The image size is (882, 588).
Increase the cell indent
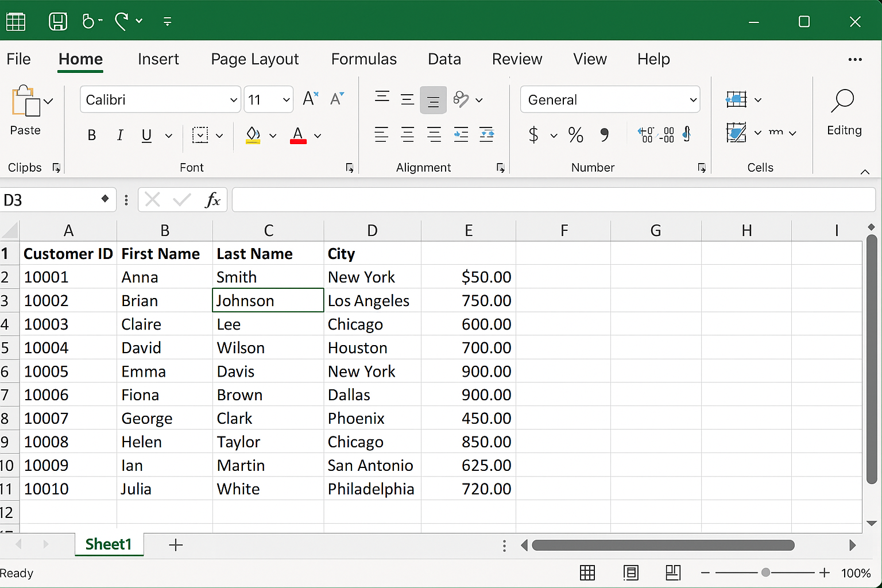click(x=487, y=134)
